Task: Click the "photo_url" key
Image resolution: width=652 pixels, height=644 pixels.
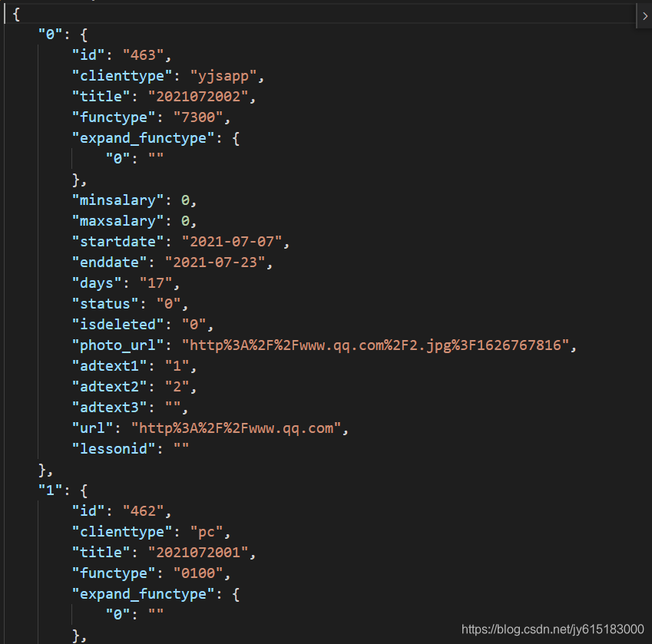Action: (117, 345)
